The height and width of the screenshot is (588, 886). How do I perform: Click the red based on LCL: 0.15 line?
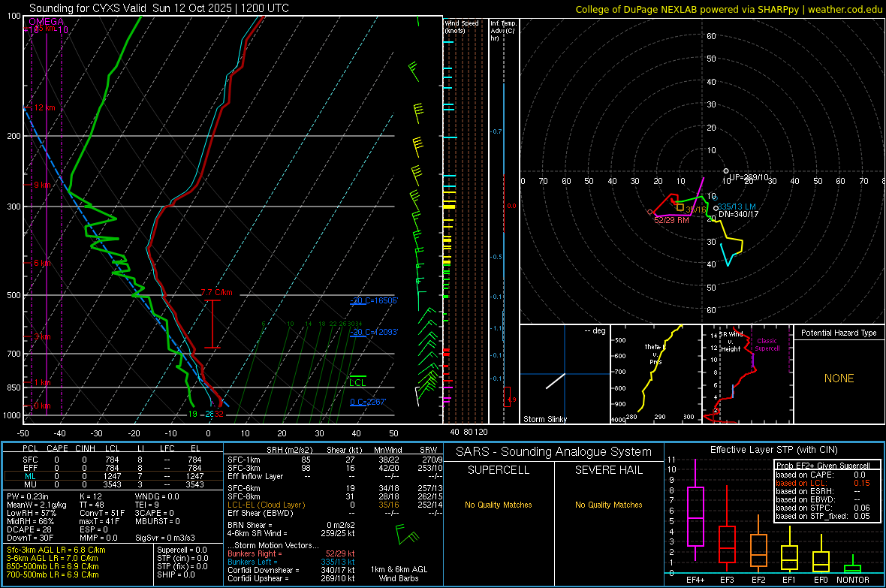[823, 483]
